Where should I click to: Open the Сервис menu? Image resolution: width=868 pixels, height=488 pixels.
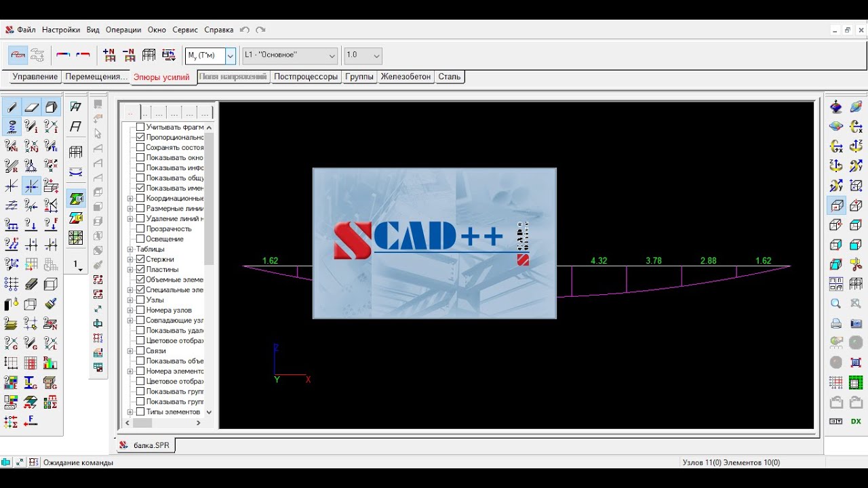185,30
